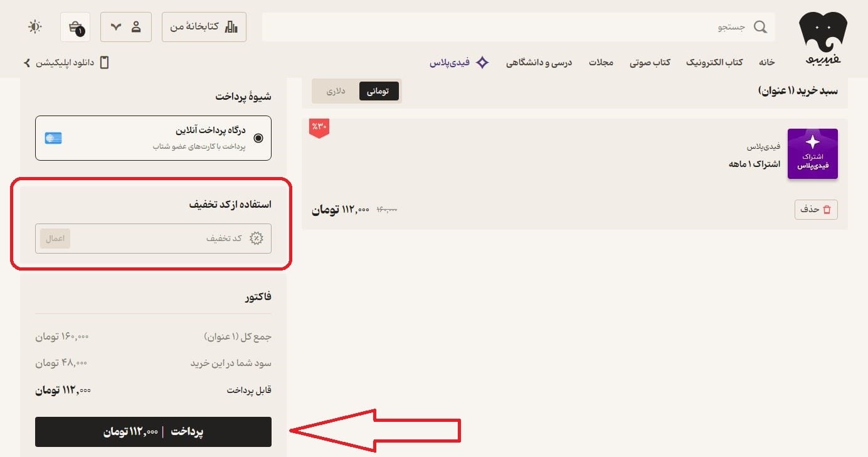Image resolution: width=868 pixels, height=457 pixels.
Task: Switch currency to دلاری tab
Action: 336,91
